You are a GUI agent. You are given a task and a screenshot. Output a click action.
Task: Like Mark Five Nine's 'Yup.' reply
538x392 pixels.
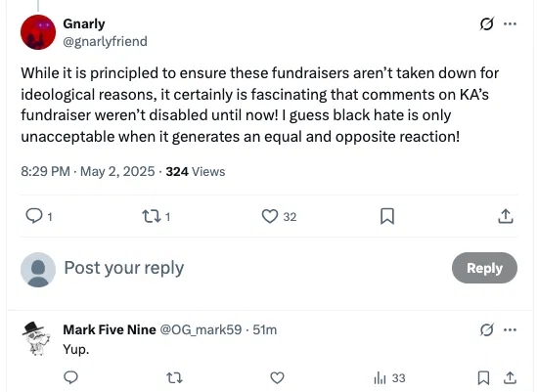[277, 378]
